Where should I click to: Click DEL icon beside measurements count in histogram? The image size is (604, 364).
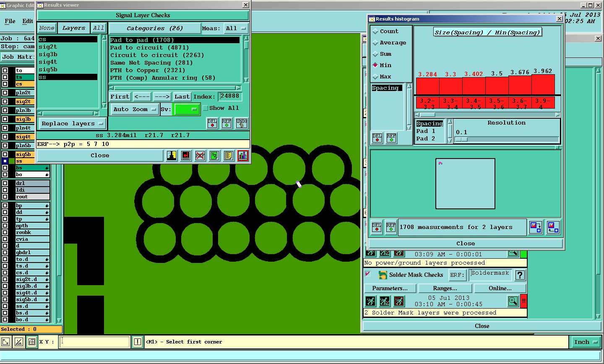(x=377, y=227)
